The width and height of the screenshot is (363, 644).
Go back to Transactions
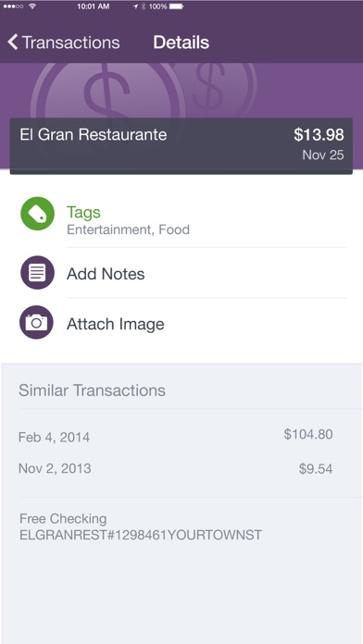pyautogui.click(x=64, y=43)
